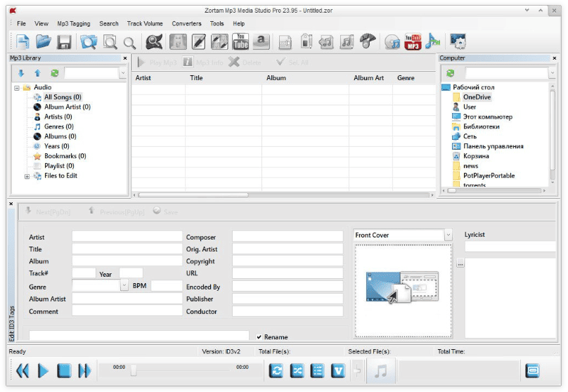This screenshot has height=392, width=568.
Task: Open the Mp3 Library filter dropdown
Action: [x=123, y=73]
